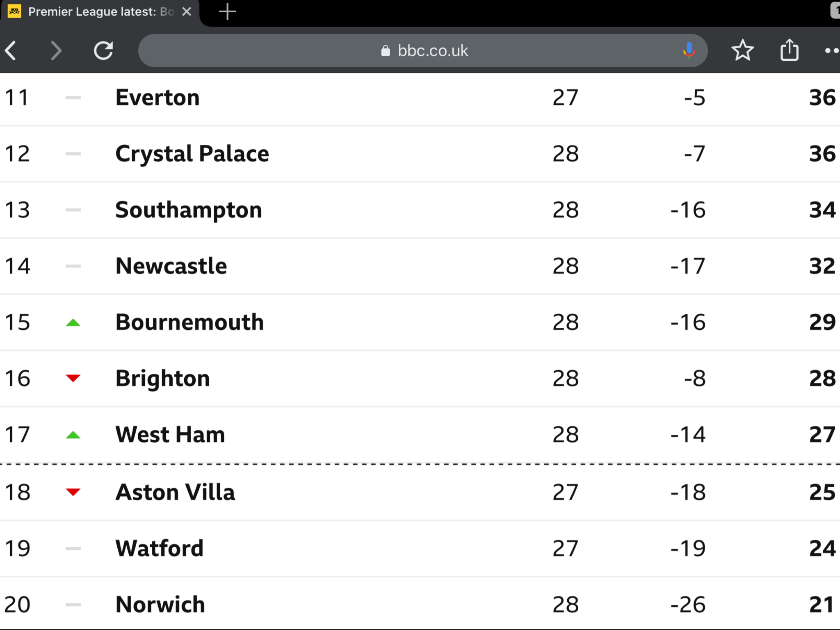Close the Premier League latest tab
The image size is (840, 630).
(x=187, y=11)
